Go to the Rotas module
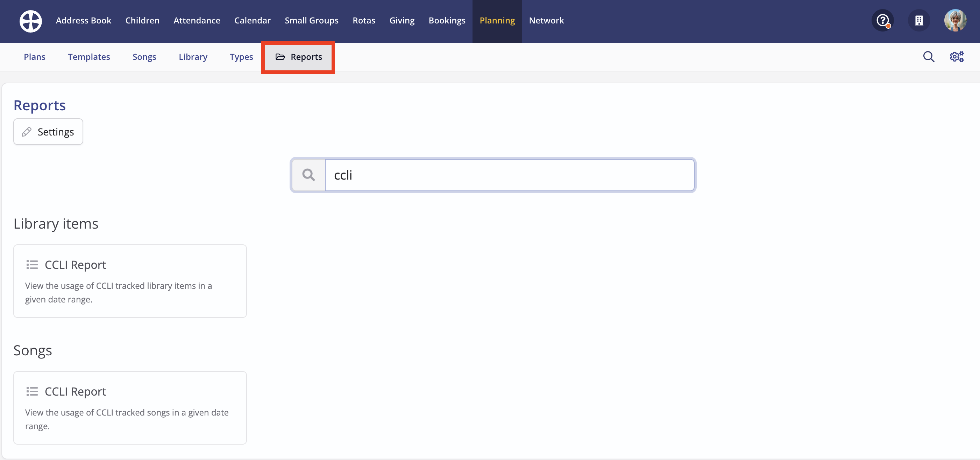The height and width of the screenshot is (460, 980). pyautogui.click(x=364, y=21)
